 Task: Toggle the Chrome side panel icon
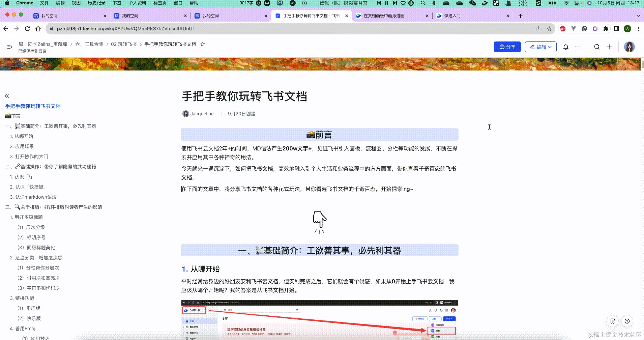[617, 29]
